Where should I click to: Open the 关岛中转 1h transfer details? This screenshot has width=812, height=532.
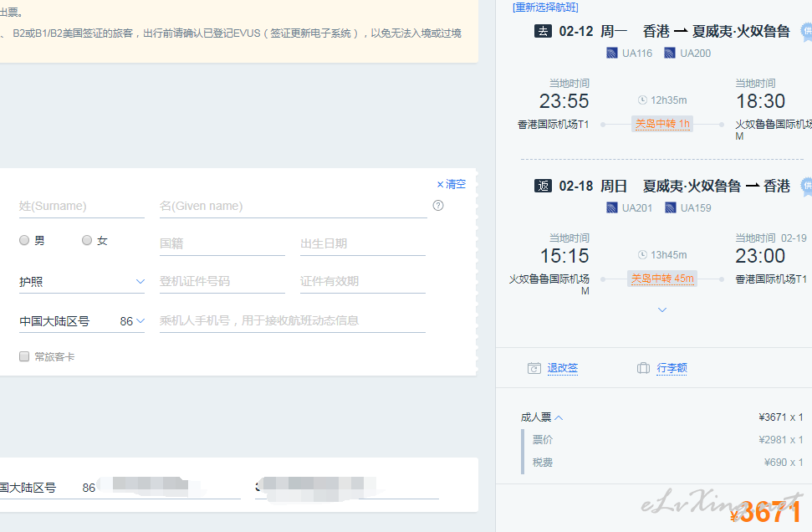(662, 124)
